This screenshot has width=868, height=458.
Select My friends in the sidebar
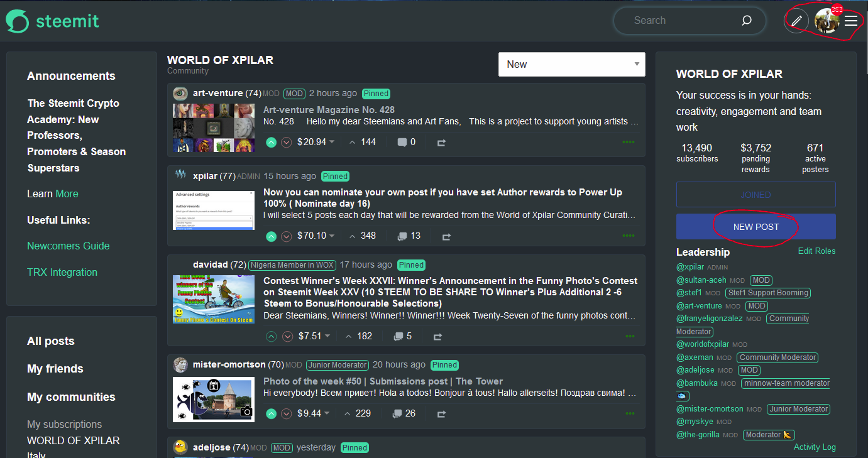(55, 369)
